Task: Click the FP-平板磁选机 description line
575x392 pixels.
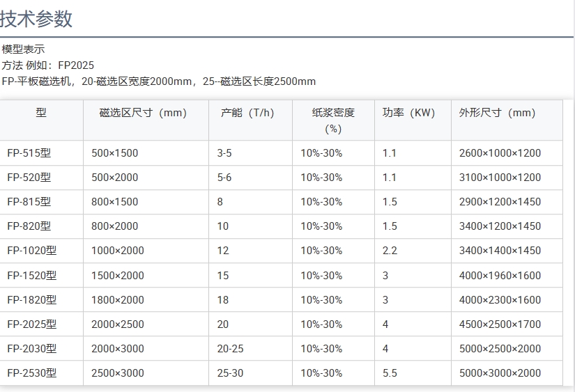Action: pos(158,81)
